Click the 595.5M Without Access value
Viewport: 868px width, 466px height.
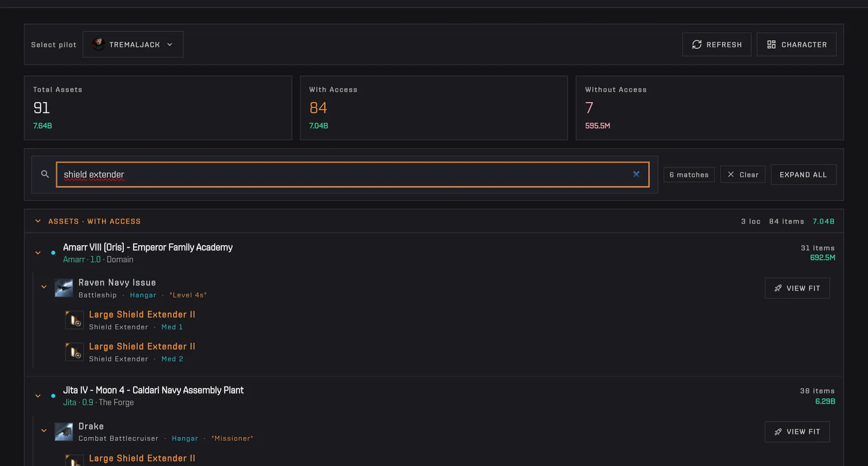click(598, 126)
